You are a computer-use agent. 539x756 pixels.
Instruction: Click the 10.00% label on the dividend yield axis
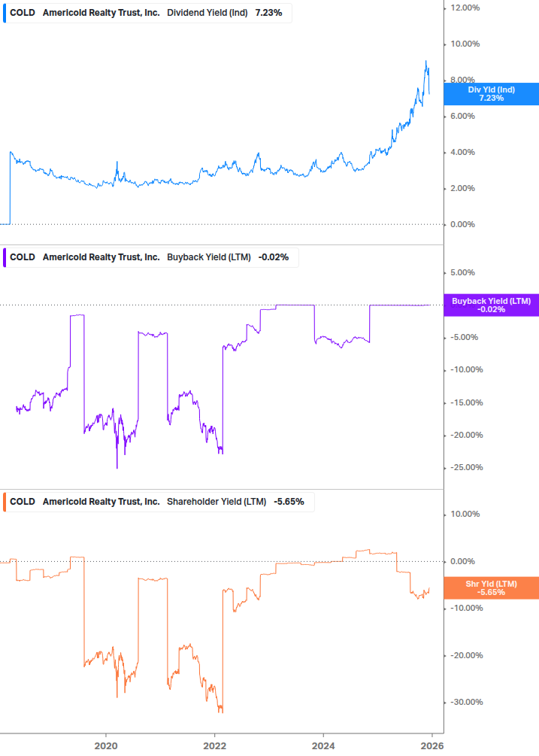click(465, 44)
